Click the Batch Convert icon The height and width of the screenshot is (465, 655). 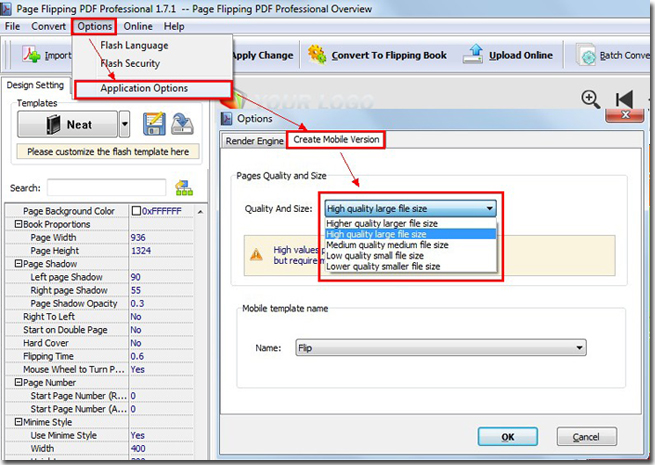tap(586, 55)
